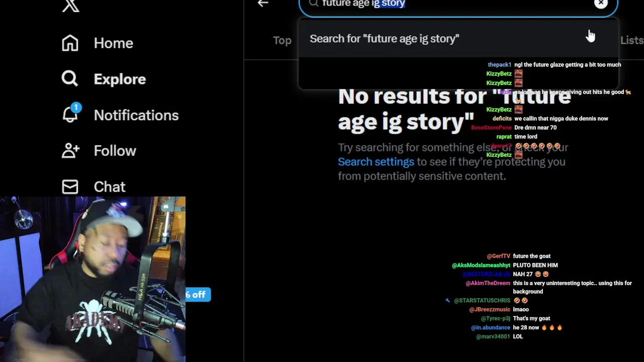Viewport: 644px width, 362px height.
Task: Click the Explore magnifier icon
Action: (x=70, y=79)
